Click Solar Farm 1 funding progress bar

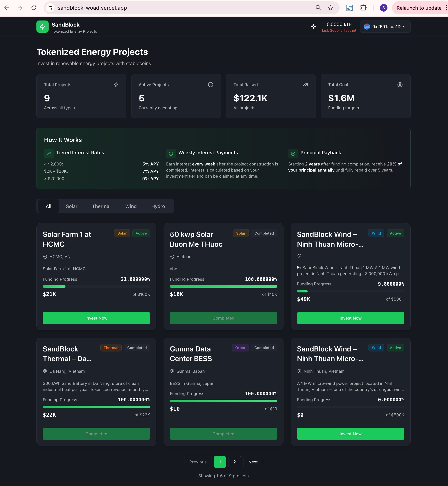(96, 287)
